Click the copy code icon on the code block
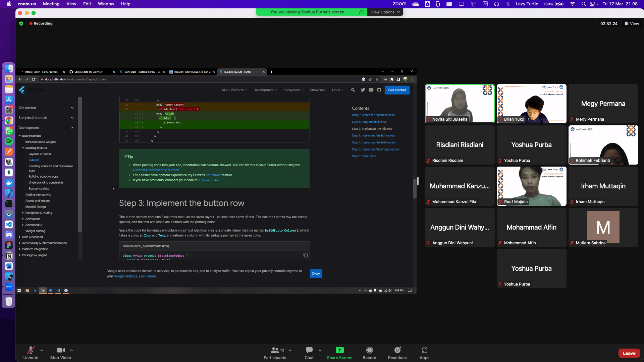 (x=305, y=255)
